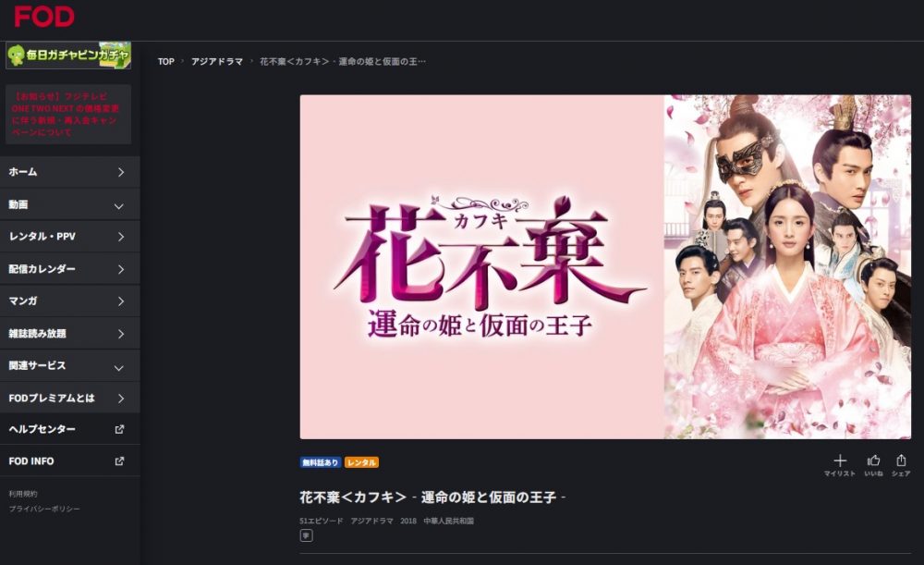Click the external link icon beside ヘルプセンター
924x565 pixels.
pyautogui.click(x=119, y=429)
